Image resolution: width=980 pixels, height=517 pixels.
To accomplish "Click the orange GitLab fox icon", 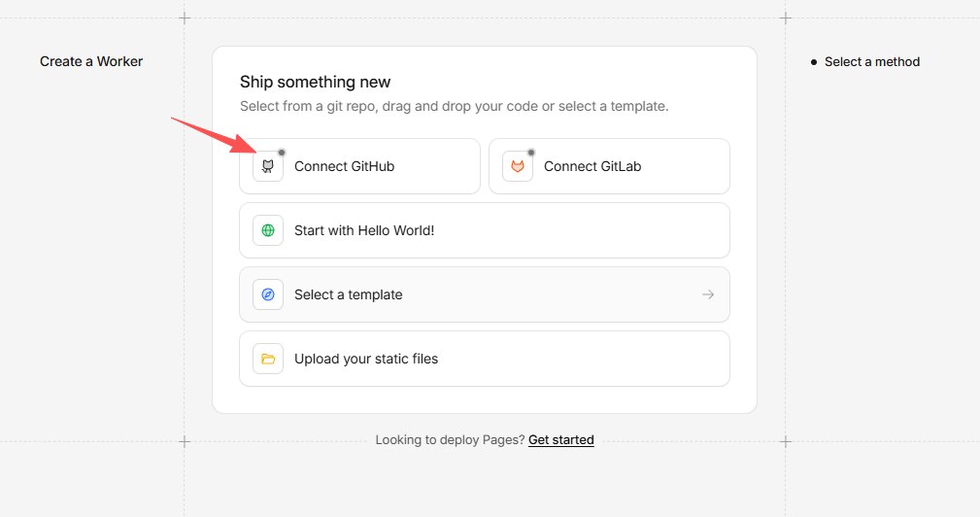I will tap(518, 166).
